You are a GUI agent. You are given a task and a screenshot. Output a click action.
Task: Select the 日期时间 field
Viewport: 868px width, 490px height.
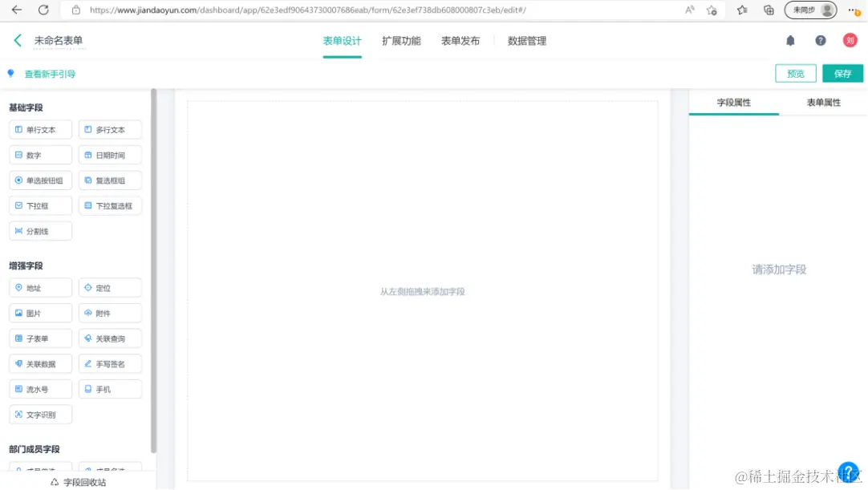pyautogui.click(x=110, y=155)
